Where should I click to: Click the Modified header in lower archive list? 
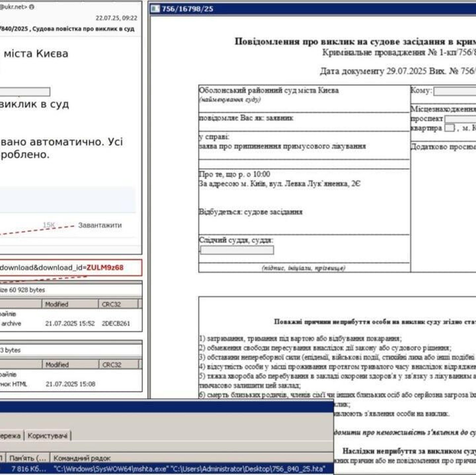70,364
